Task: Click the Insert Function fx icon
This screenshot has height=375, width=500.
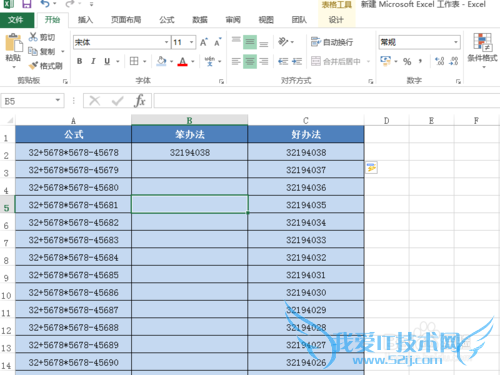Action: tap(140, 101)
